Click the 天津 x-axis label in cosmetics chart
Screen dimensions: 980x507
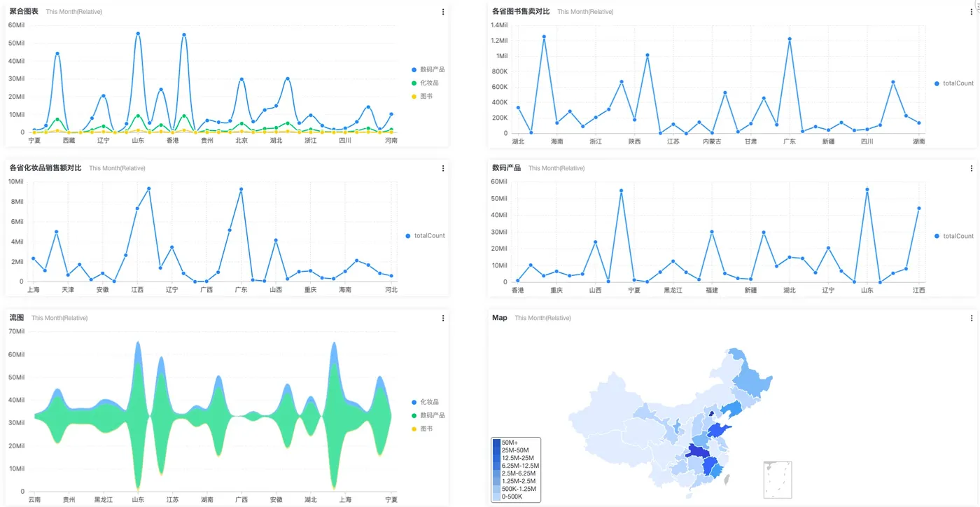coord(68,290)
